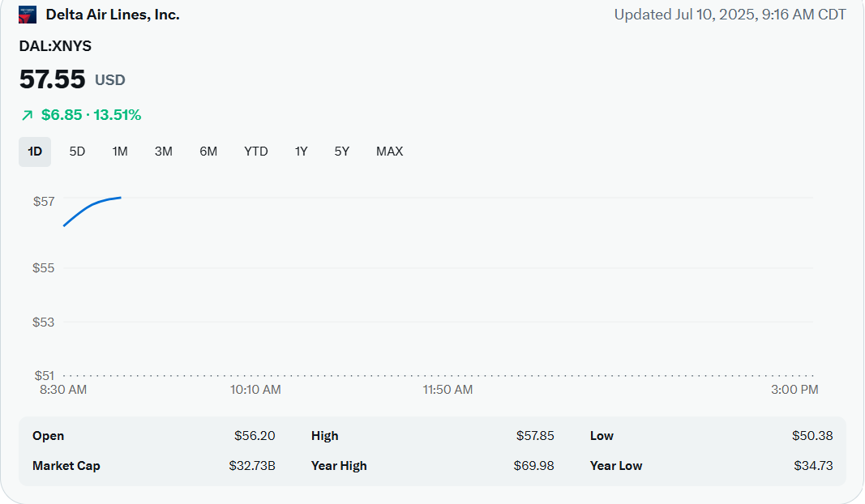Click the Delta Air Lines, Inc. title

tap(113, 15)
